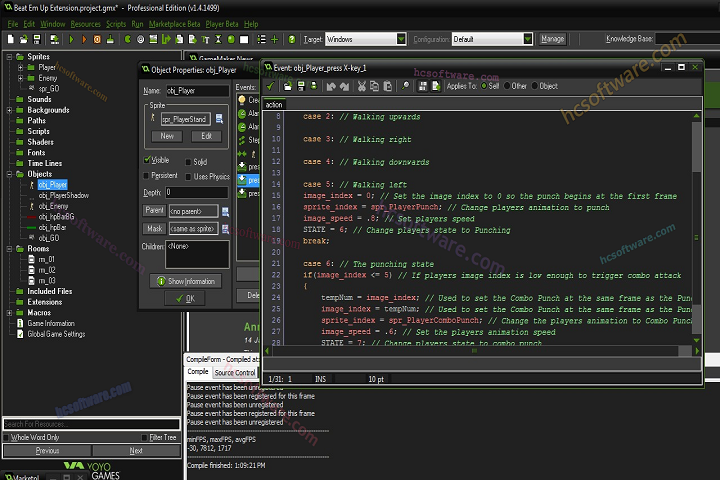Expand the Enemy sprite folder
Image resolution: width=720 pixels, height=480 pixels.
20,78
